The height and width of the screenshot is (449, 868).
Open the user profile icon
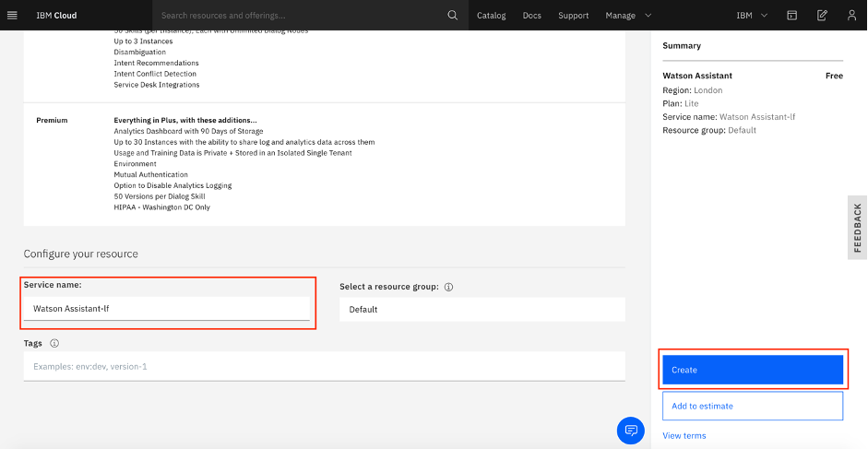pyautogui.click(x=852, y=15)
